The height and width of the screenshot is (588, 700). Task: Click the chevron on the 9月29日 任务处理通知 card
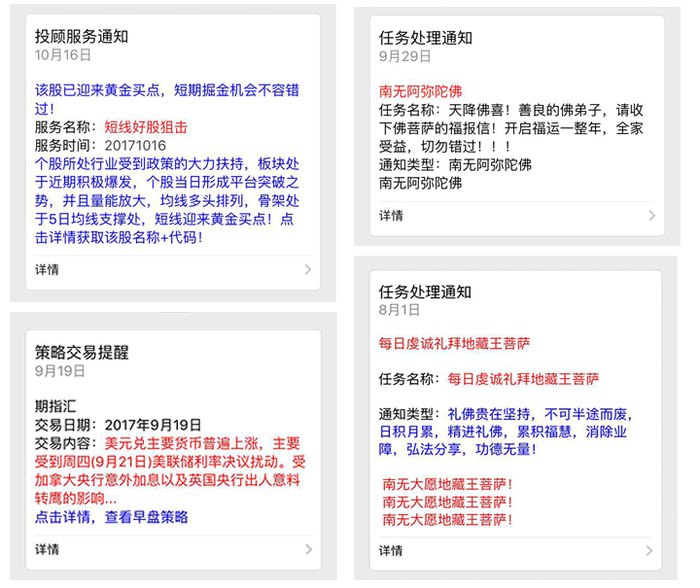point(651,216)
